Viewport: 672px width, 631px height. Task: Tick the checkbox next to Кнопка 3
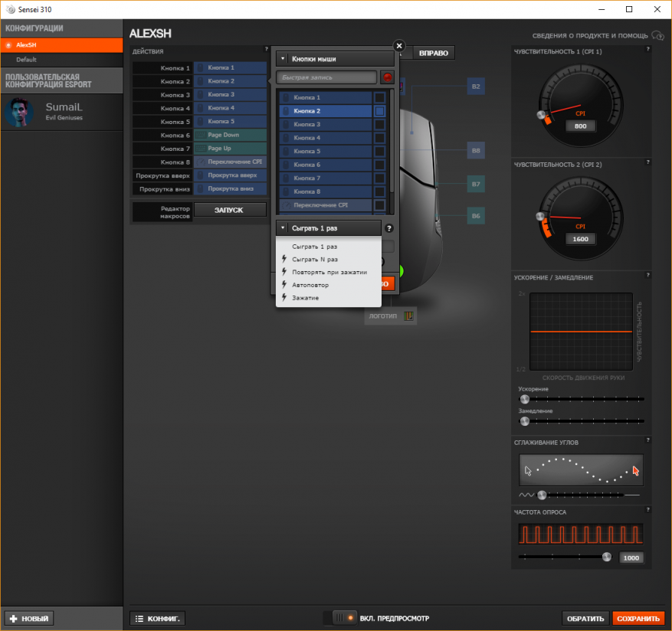(x=380, y=125)
